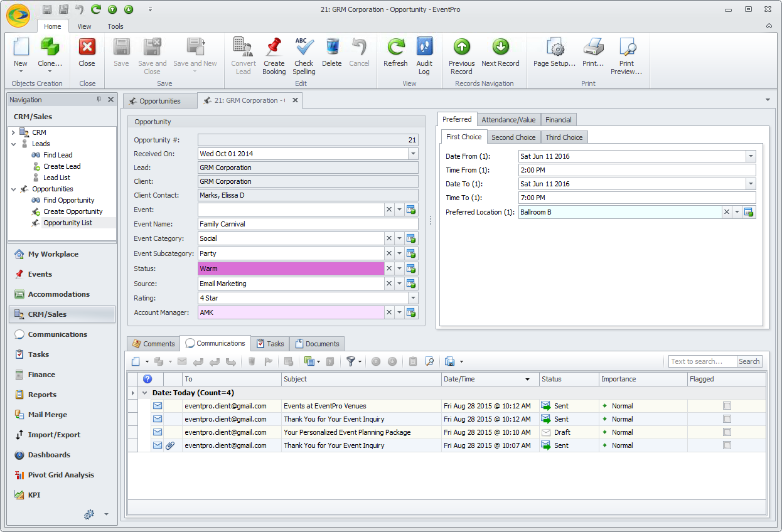Click the magnifier preview icon in Communications toolbar
The image size is (782, 532).
(x=429, y=361)
